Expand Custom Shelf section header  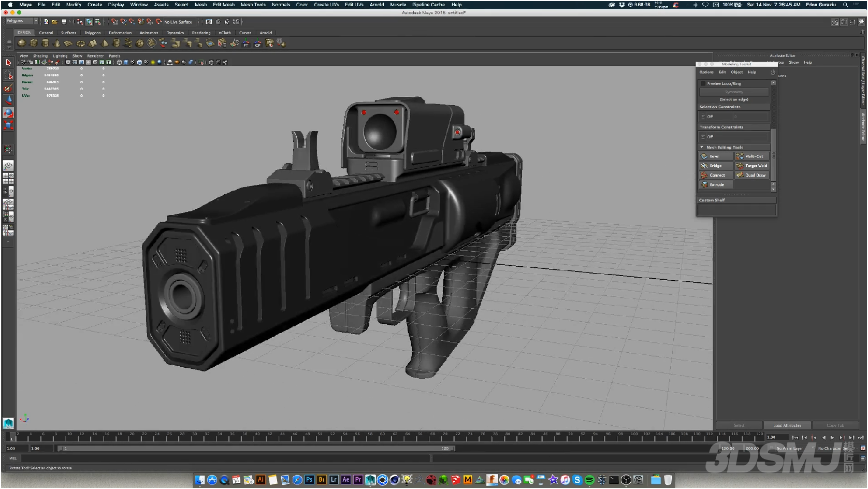736,200
